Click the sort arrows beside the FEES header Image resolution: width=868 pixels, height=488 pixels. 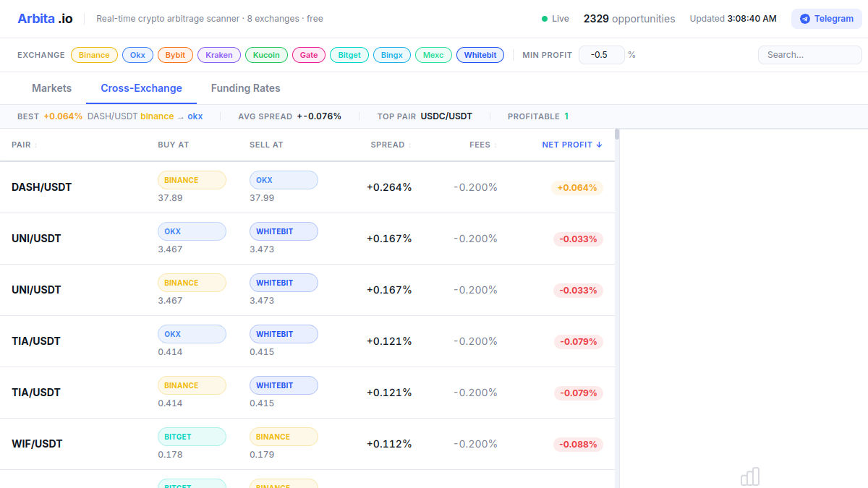coord(496,145)
